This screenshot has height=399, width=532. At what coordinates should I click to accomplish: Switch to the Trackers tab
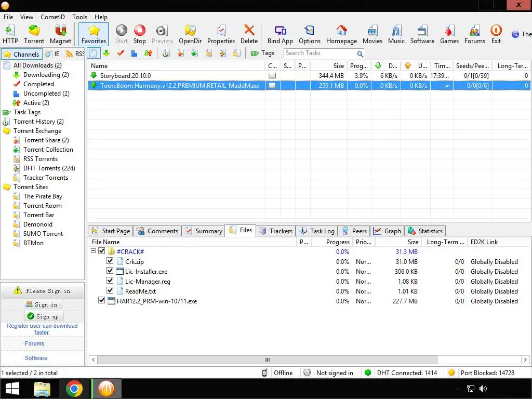point(275,231)
